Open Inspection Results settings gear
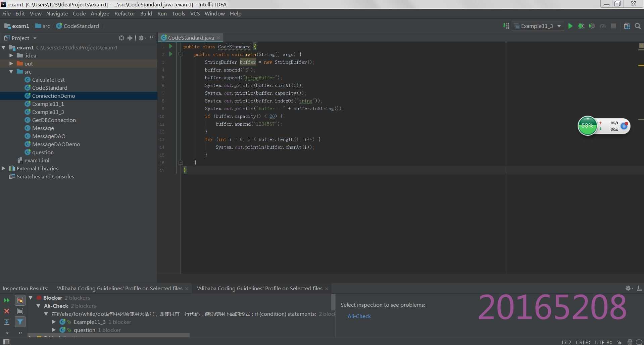This screenshot has height=345, width=644. coord(629,288)
